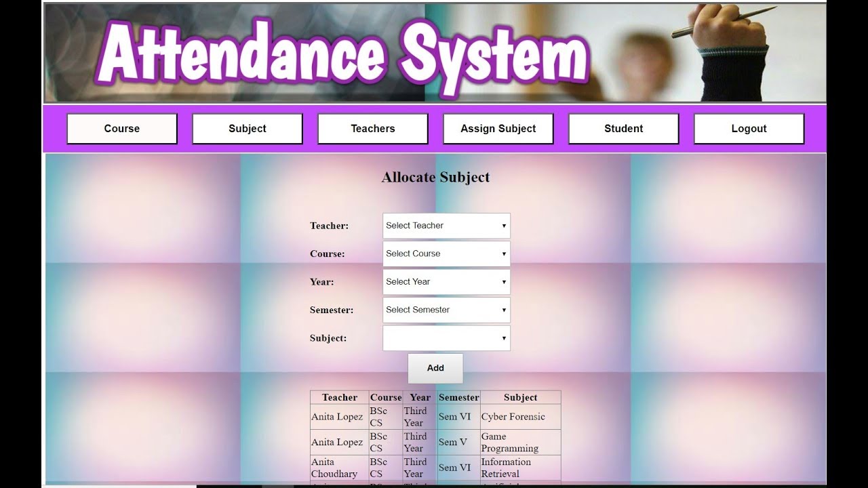Select the Information Retrieval subject cell

(521, 468)
